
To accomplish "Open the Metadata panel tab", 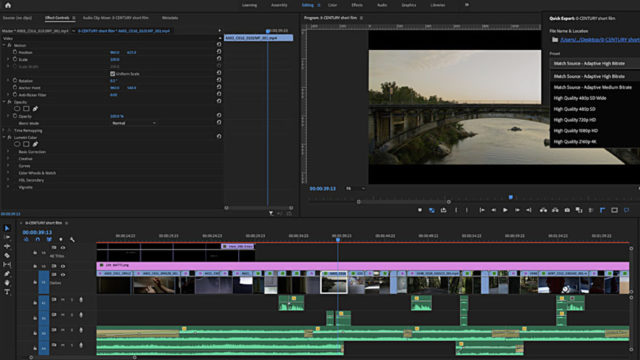I will coord(170,18).
